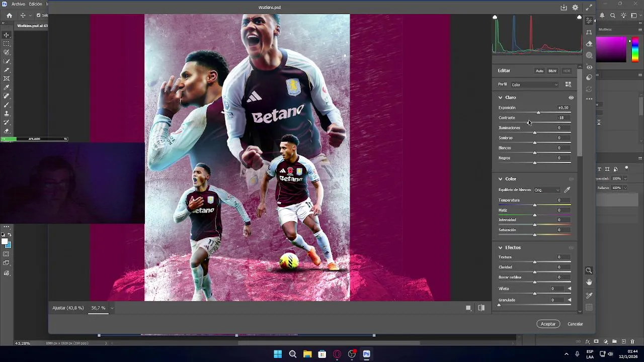Select the Frame tool in left toolbar

(x=7, y=78)
